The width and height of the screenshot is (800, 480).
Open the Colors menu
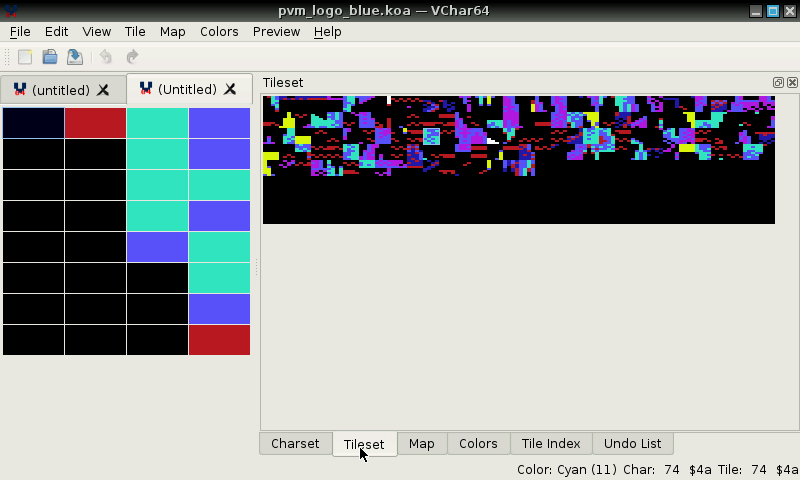pos(219,32)
